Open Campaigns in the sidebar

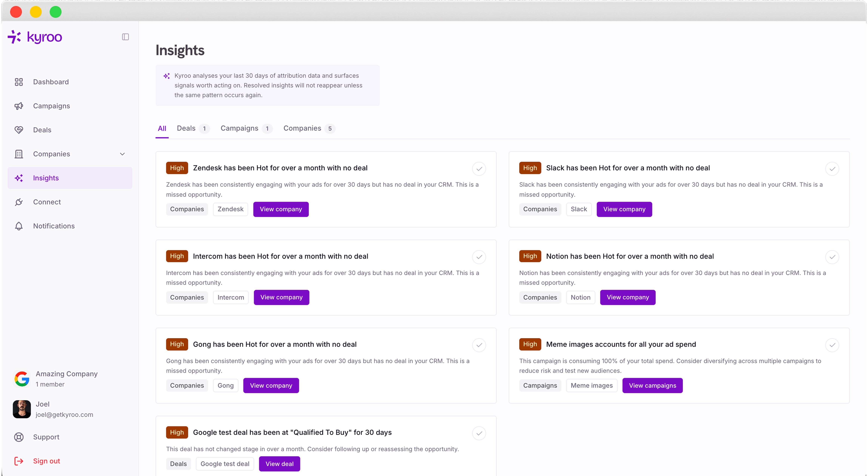(70, 106)
